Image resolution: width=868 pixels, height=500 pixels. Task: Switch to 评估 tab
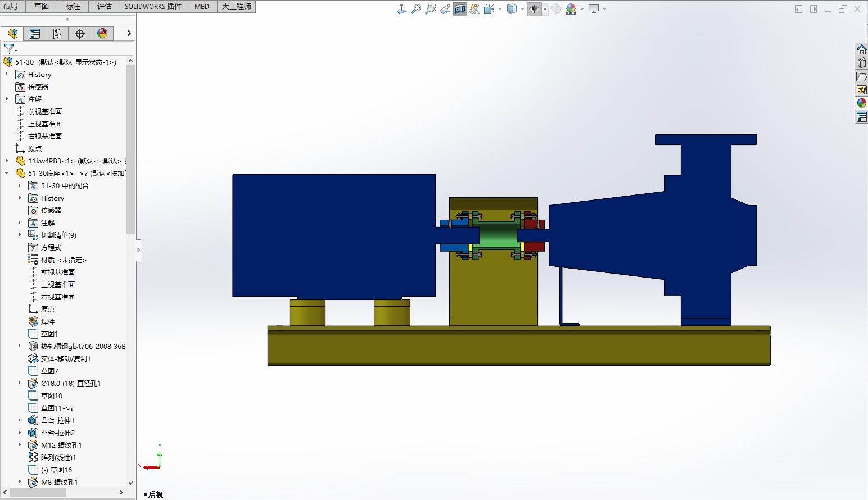105,6
